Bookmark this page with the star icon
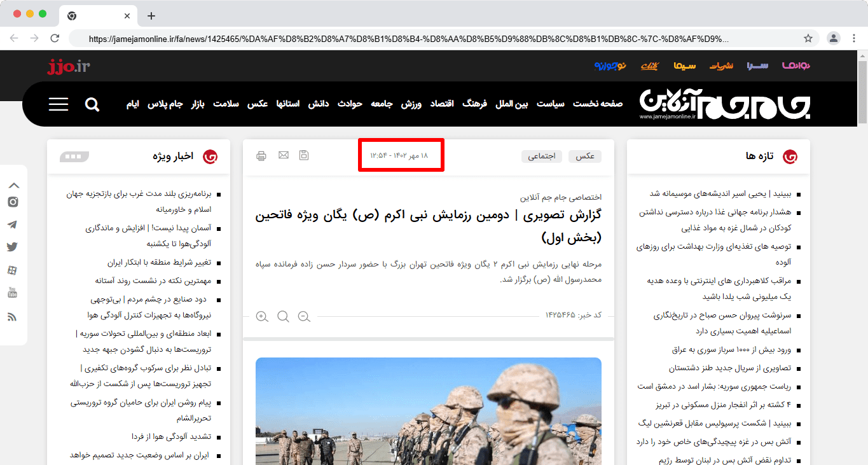The image size is (868, 465). 808,38
